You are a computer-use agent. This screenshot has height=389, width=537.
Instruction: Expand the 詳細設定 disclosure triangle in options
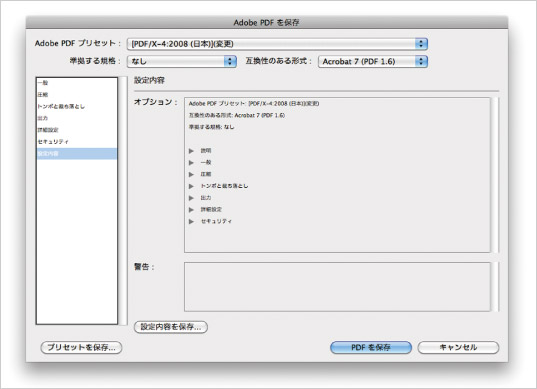point(191,210)
